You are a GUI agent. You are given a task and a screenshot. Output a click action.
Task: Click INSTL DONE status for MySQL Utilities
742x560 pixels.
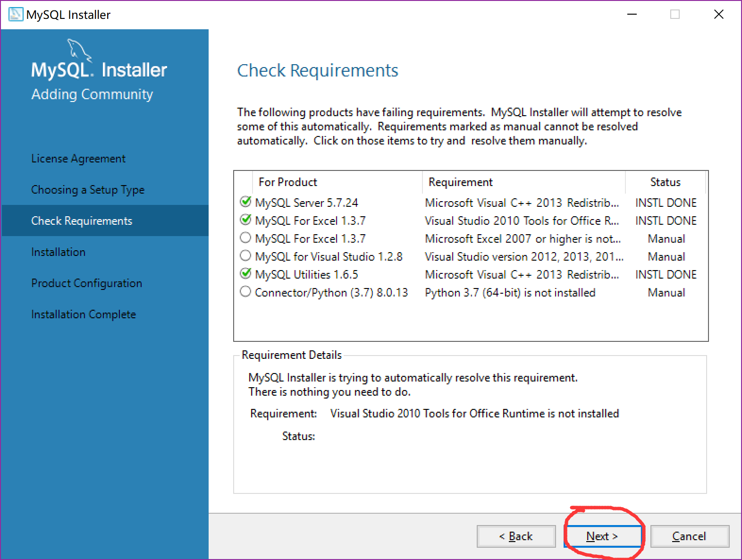point(666,274)
